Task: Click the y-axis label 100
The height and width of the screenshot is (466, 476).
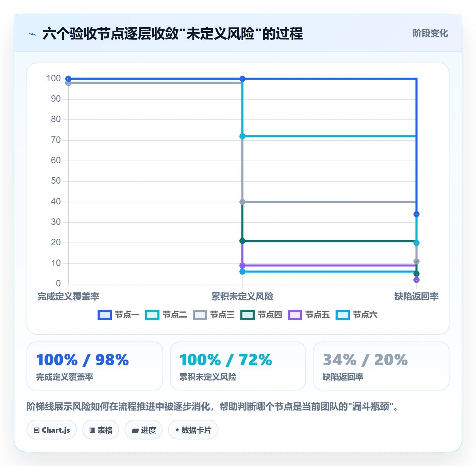Action: (54, 79)
